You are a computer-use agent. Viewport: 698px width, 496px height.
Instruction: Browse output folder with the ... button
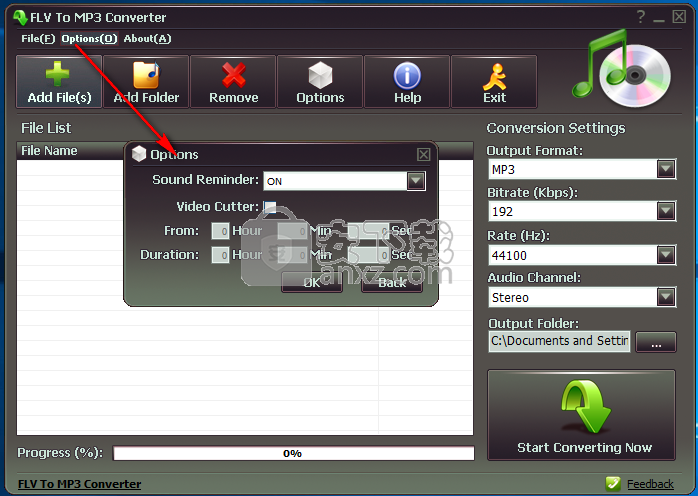[x=656, y=342]
